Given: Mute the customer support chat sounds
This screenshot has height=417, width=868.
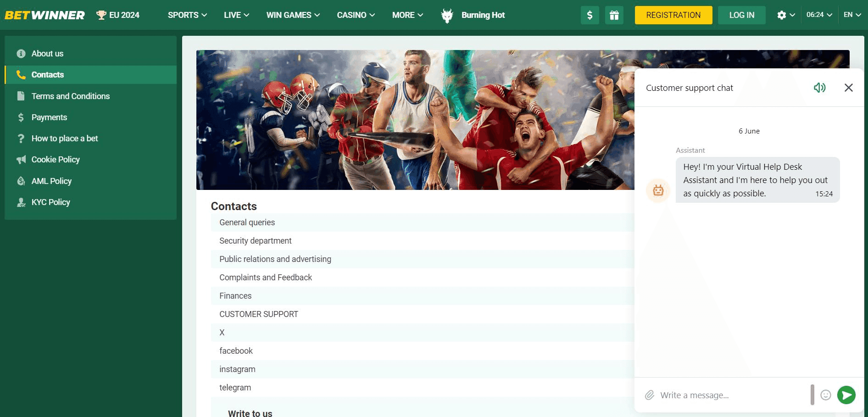Looking at the screenshot, I should tap(821, 88).
